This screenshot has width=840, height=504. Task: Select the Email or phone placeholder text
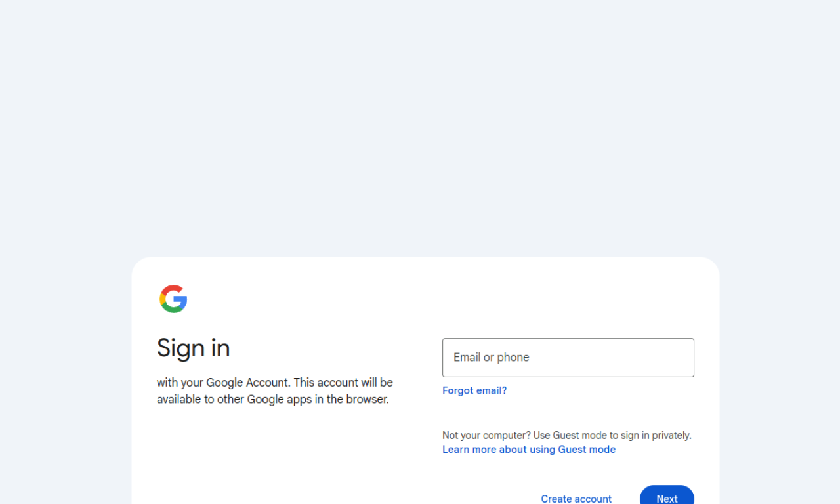pyautogui.click(x=491, y=358)
